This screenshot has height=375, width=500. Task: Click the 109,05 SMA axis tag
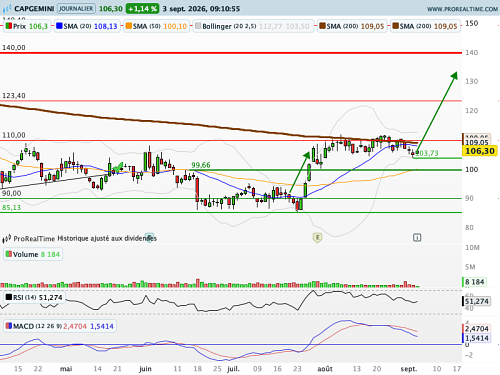click(477, 143)
